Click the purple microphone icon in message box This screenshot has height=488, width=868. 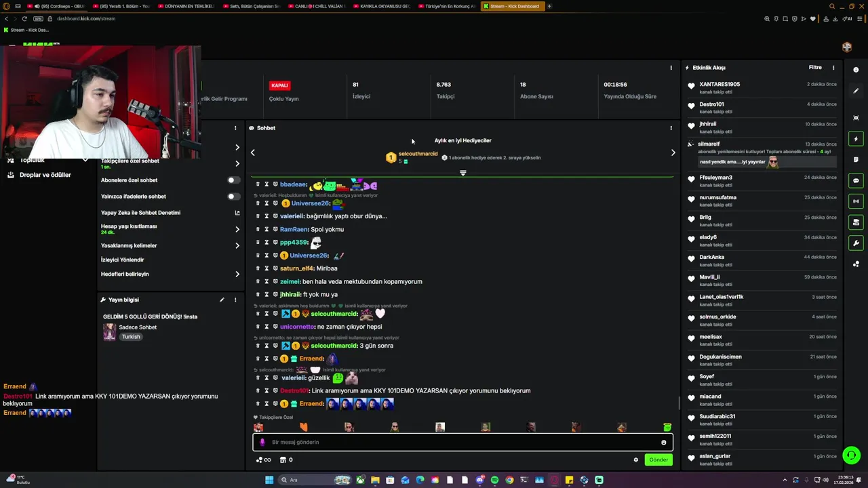coord(262,443)
